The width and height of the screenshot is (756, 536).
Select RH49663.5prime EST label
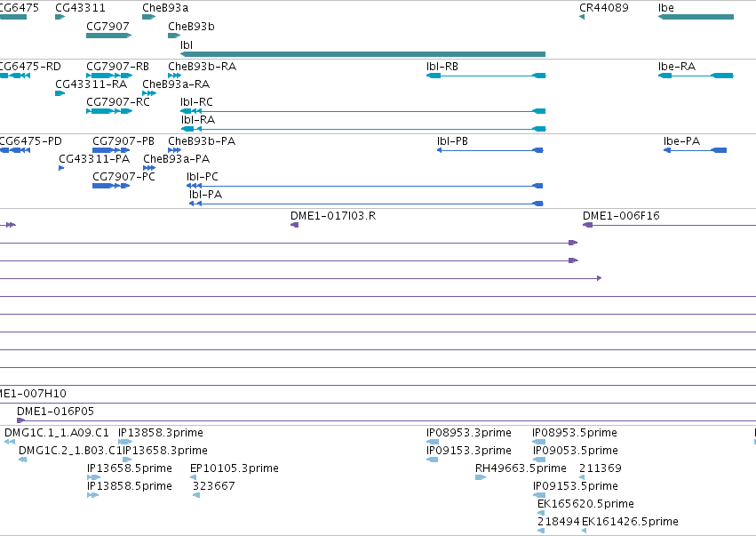point(521,468)
